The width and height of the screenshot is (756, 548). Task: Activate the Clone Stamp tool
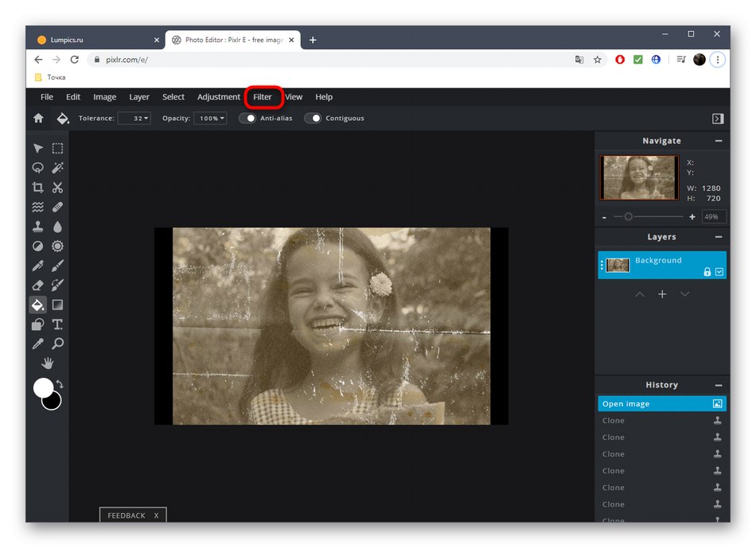37,227
